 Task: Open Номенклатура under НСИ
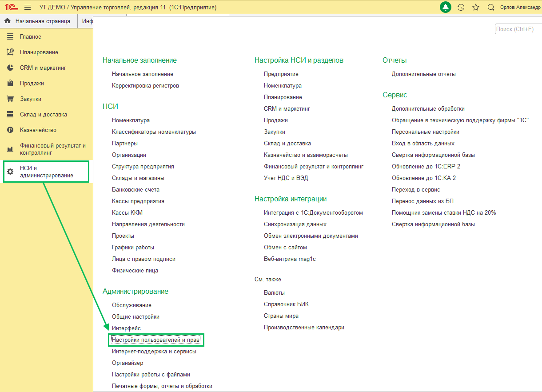tap(131, 120)
